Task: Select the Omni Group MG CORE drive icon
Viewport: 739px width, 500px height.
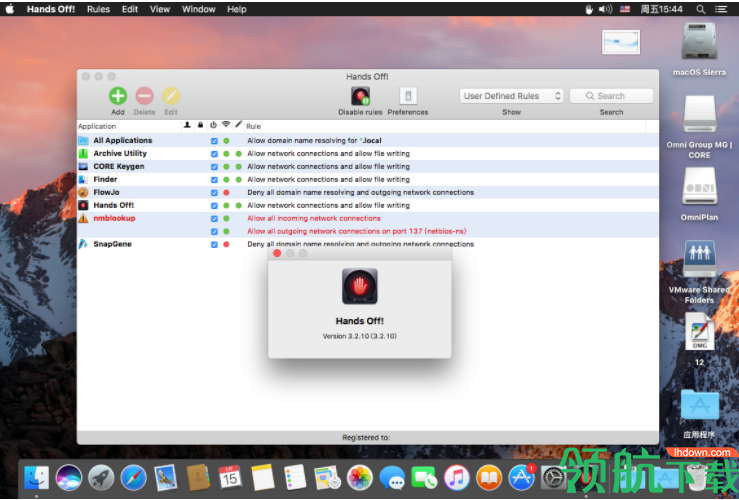Action: click(699, 114)
